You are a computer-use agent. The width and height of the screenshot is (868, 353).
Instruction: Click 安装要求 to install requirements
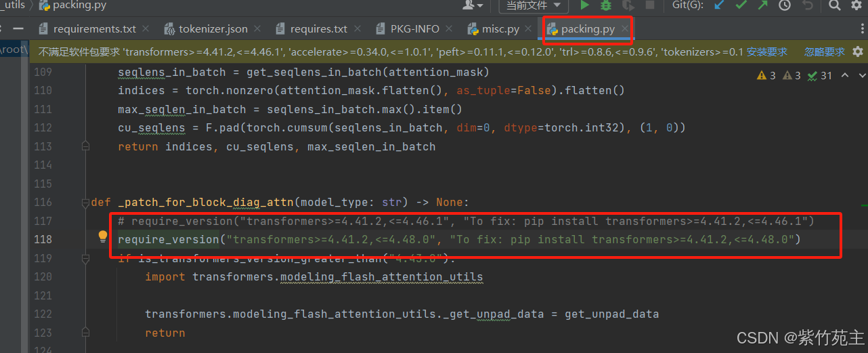click(x=767, y=51)
